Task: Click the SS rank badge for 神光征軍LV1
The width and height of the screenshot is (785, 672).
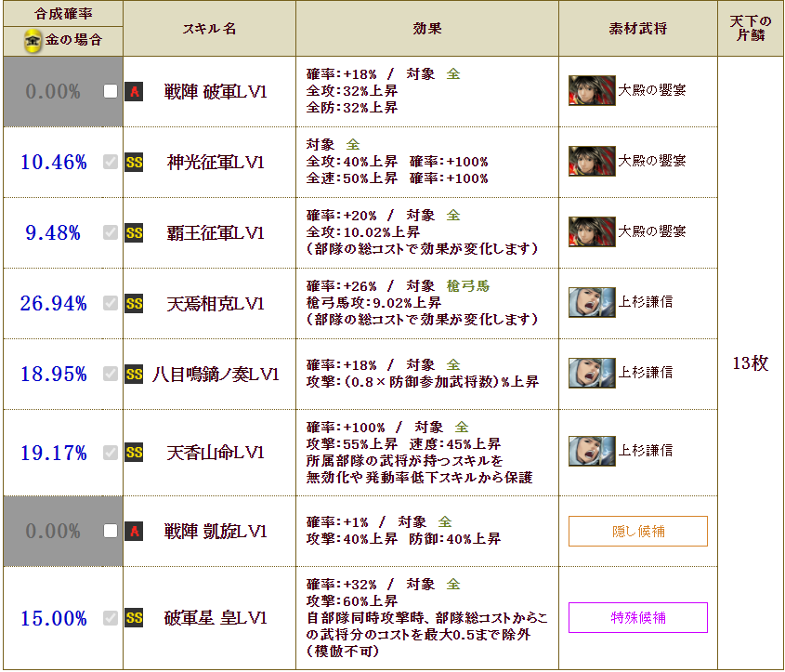Action: [134, 163]
